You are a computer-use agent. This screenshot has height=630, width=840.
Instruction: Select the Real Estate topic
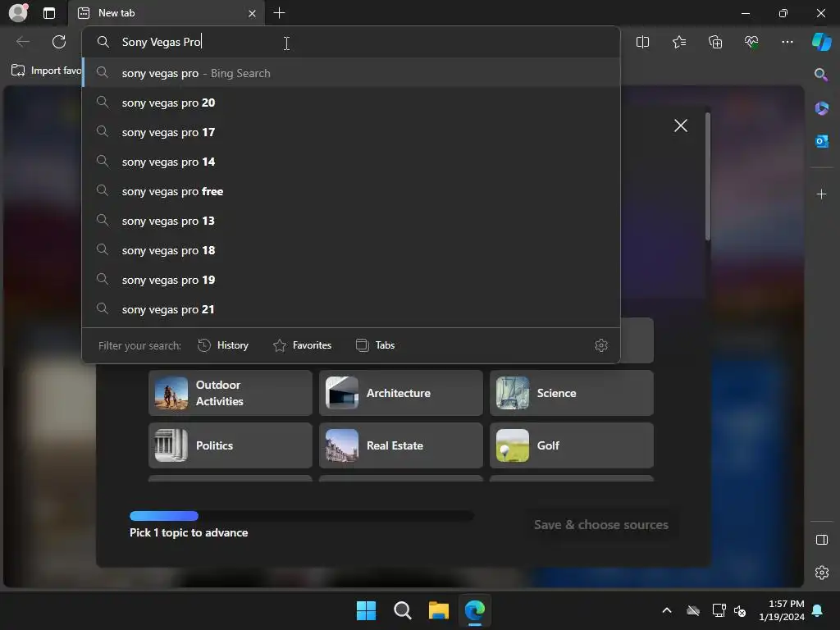[400, 445]
